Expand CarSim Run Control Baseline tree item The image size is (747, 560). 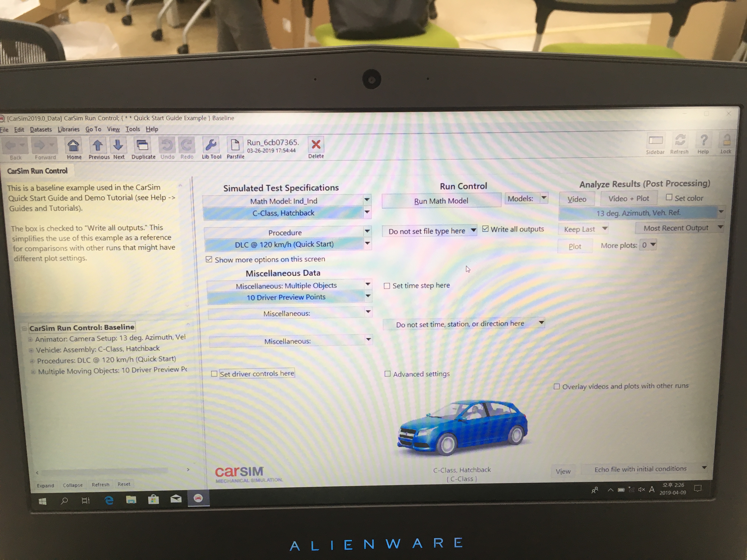point(25,328)
